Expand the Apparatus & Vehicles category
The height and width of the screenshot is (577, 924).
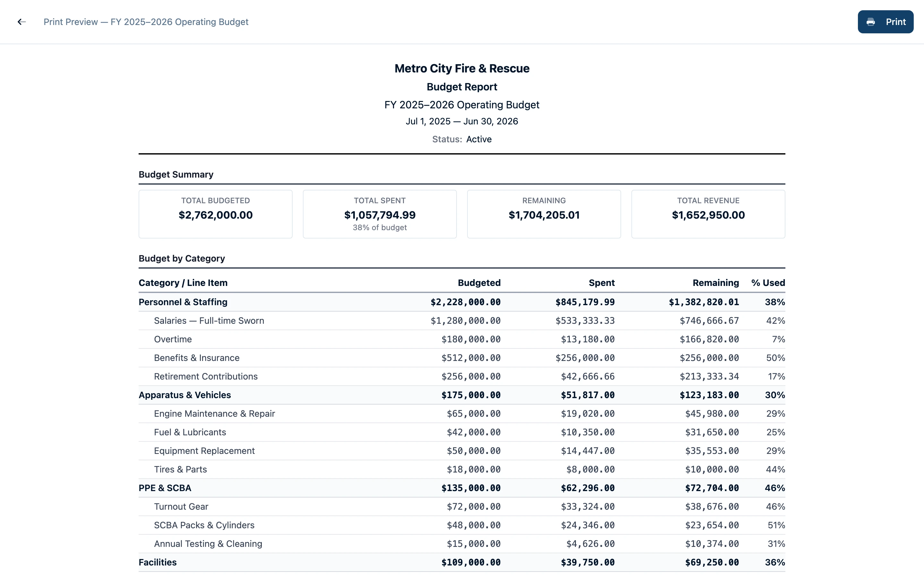(185, 395)
